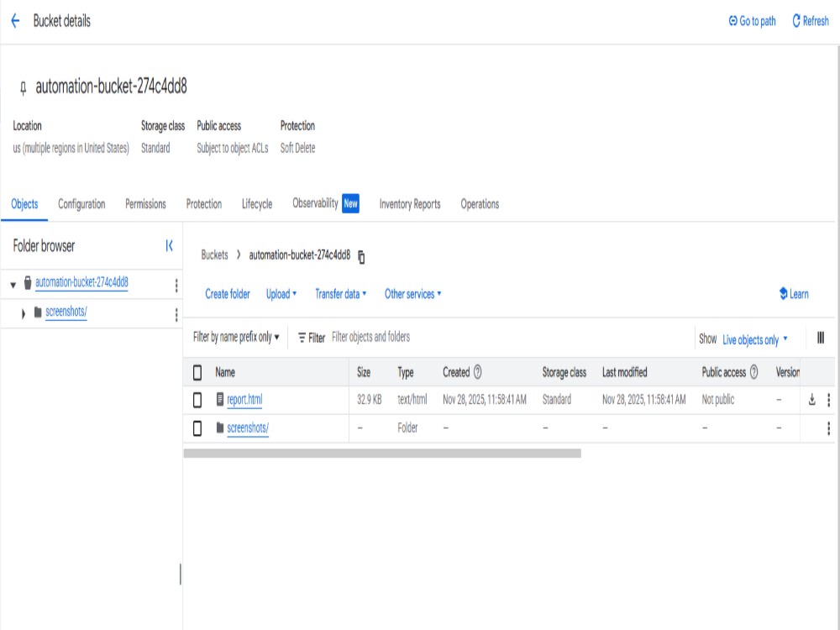The height and width of the screenshot is (630, 840).
Task: Switch to the Inventory Reports tab
Action: click(x=410, y=204)
